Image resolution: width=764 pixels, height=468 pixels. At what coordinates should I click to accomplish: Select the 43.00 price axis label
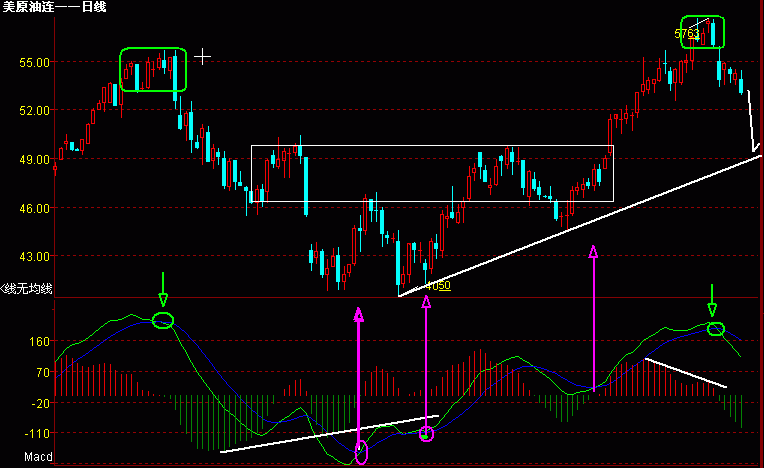coord(34,256)
